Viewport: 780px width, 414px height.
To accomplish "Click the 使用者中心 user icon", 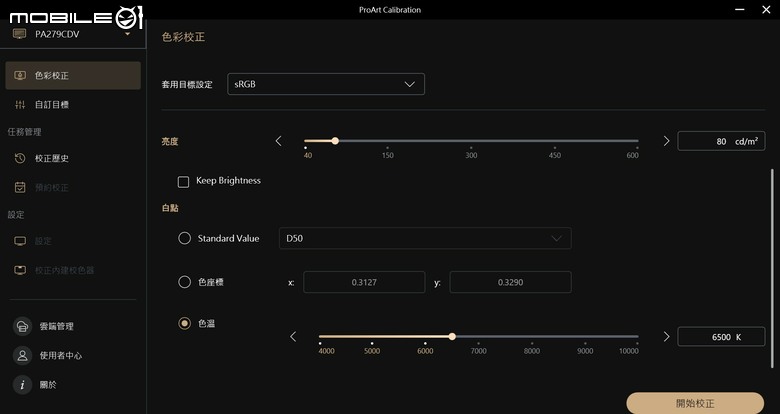I will [22, 355].
